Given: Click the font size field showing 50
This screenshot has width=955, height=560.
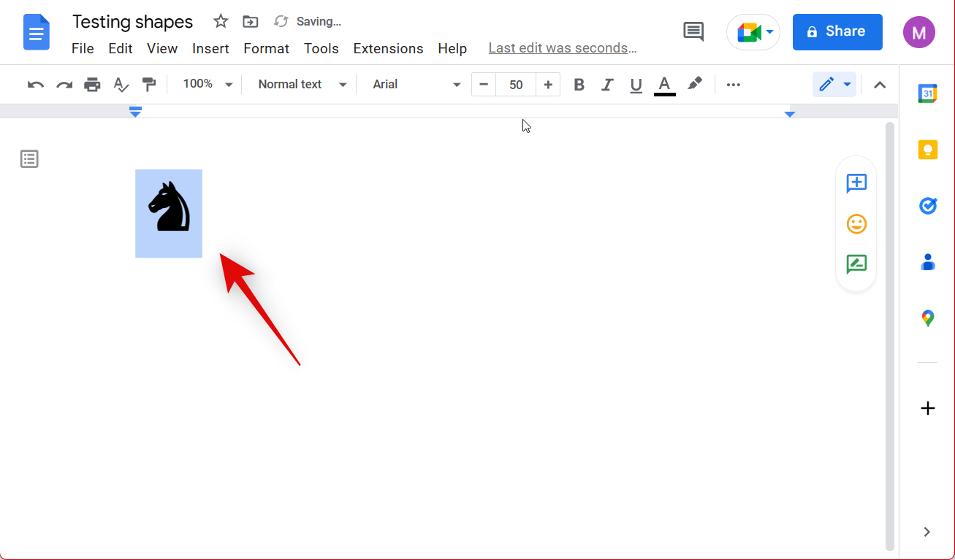Looking at the screenshot, I should 516,85.
